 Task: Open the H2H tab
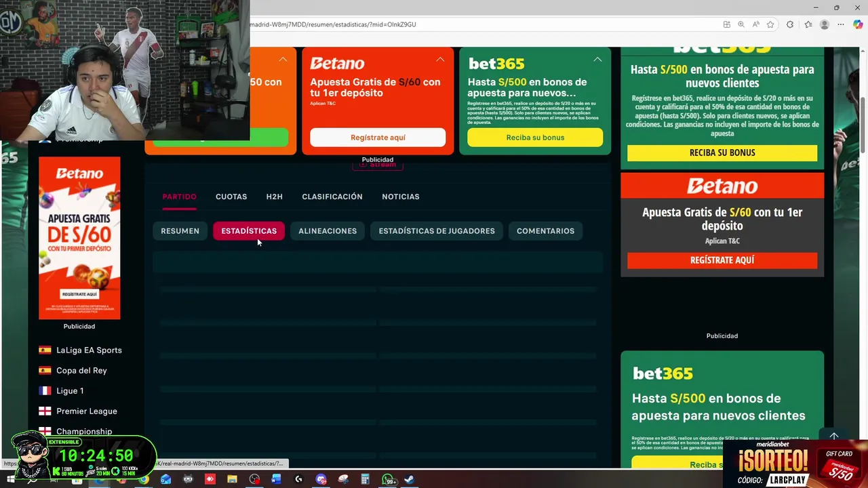point(274,197)
